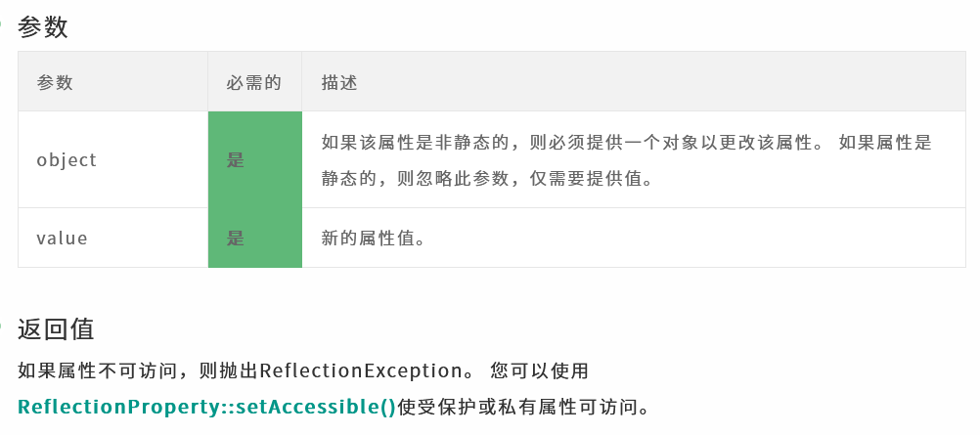Select the 描述 column header
The image size is (980, 435).
click(x=339, y=82)
